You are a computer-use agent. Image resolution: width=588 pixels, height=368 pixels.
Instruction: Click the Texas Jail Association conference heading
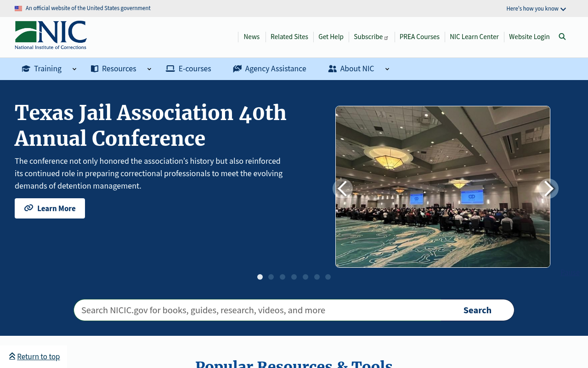tap(151, 126)
